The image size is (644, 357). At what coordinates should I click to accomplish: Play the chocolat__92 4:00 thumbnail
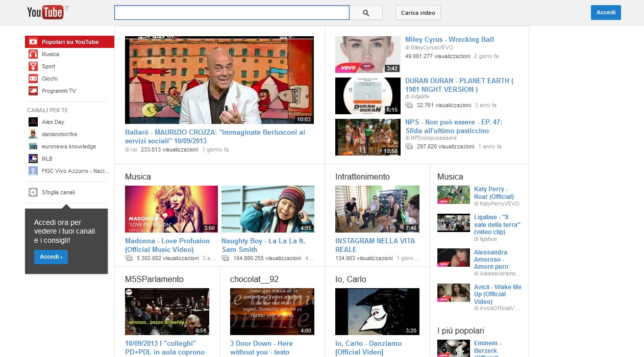[272, 312]
